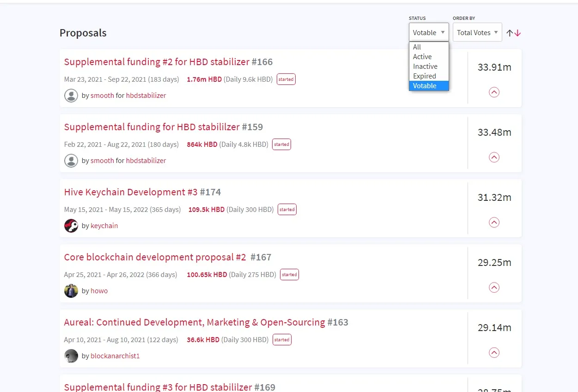
Task: Open keychain's avatar icon
Action: [x=71, y=226]
